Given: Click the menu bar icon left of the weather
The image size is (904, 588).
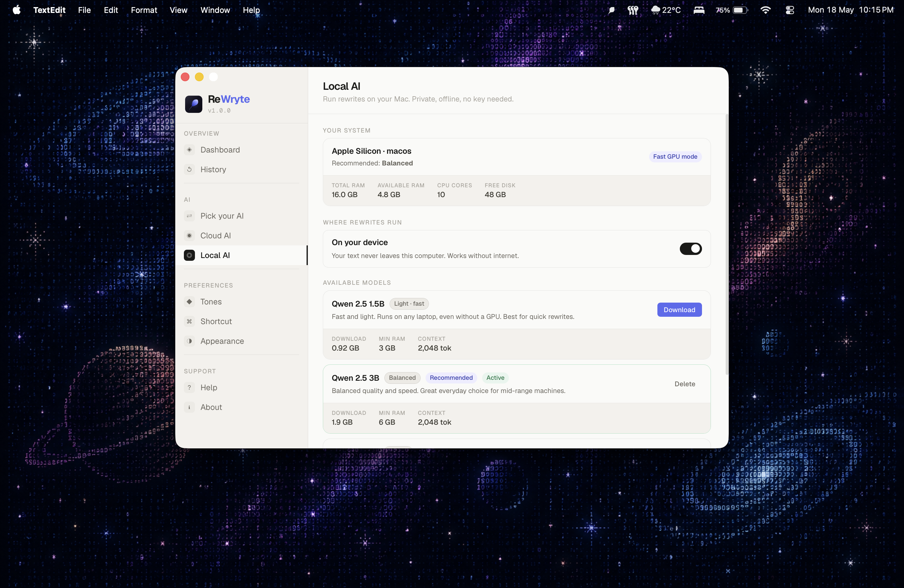Looking at the screenshot, I should click(633, 10).
